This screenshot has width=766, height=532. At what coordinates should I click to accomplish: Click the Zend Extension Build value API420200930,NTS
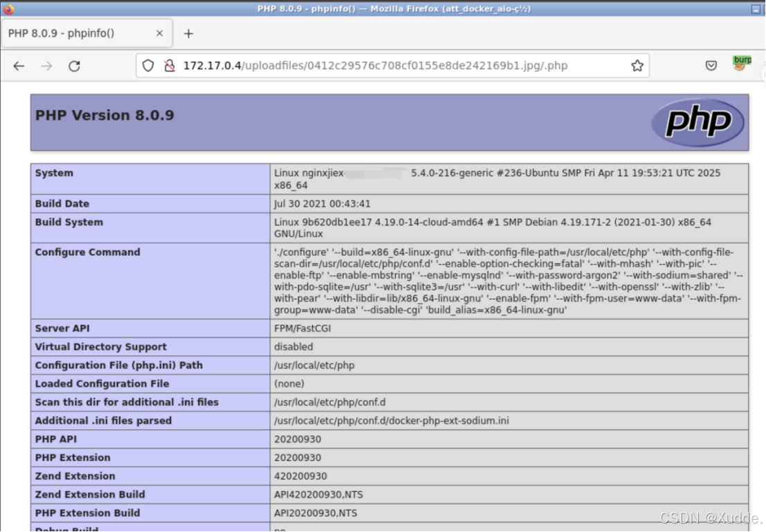pos(318,495)
